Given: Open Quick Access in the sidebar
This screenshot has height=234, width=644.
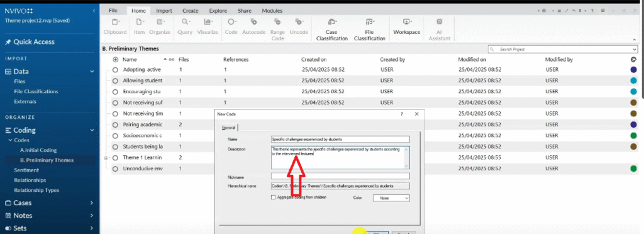Looking at the screenshot, I should 30,42.
